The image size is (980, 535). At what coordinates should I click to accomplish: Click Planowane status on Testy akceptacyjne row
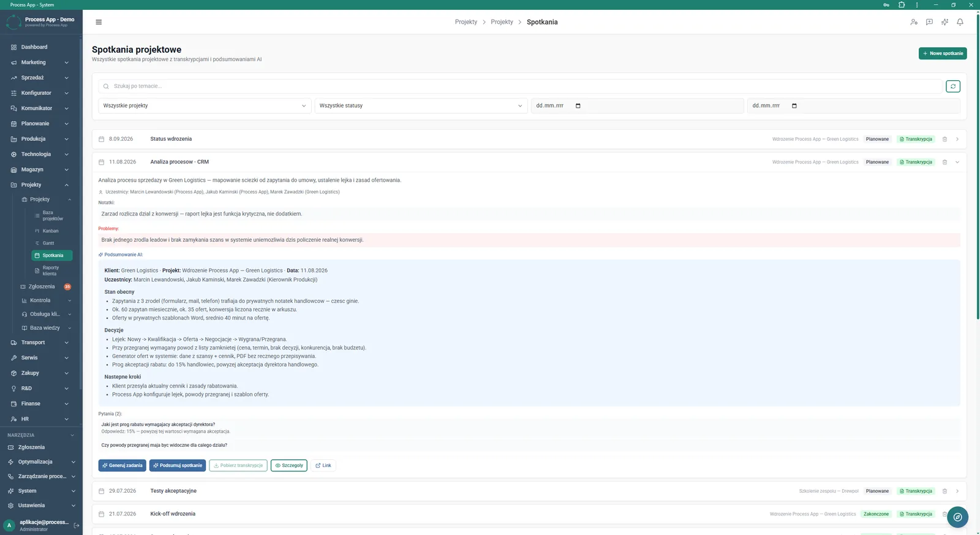click(x=877, y=491)
